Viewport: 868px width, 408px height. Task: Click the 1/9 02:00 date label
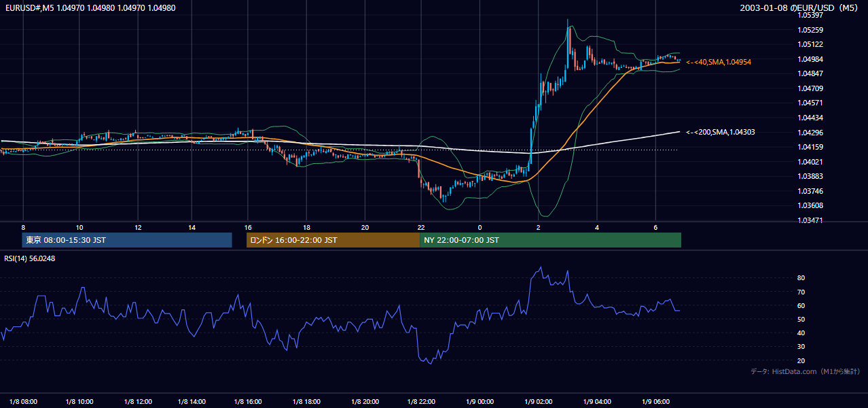tap(538, 401)
